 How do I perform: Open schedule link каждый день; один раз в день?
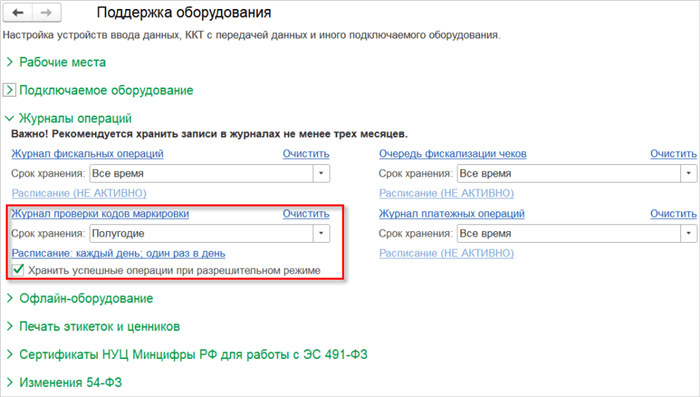click(x=118, y=253)
